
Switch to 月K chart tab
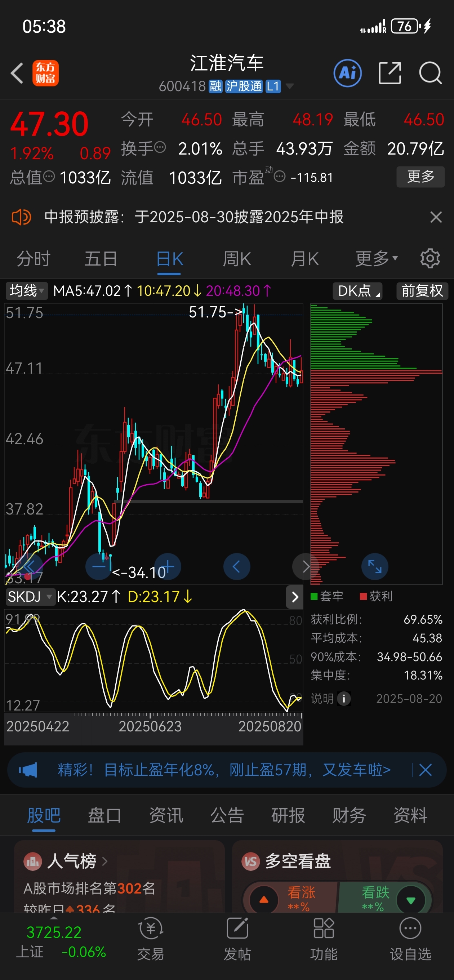304,259
